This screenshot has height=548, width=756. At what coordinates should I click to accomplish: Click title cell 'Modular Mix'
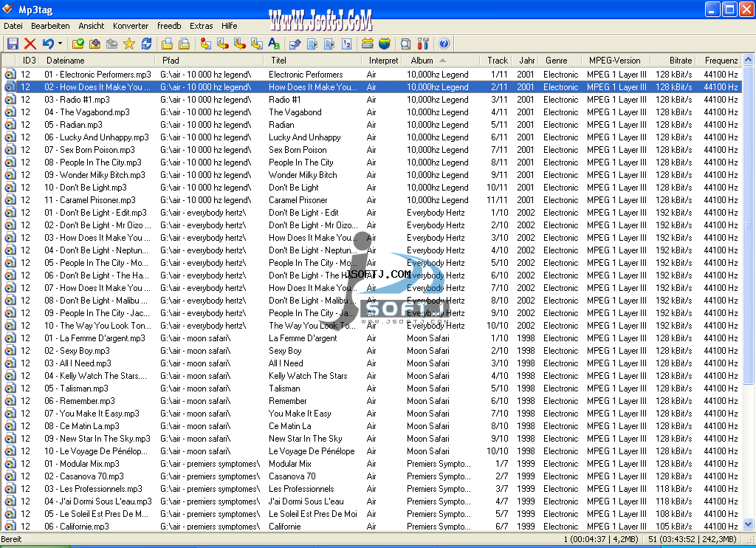pos(289,464)
